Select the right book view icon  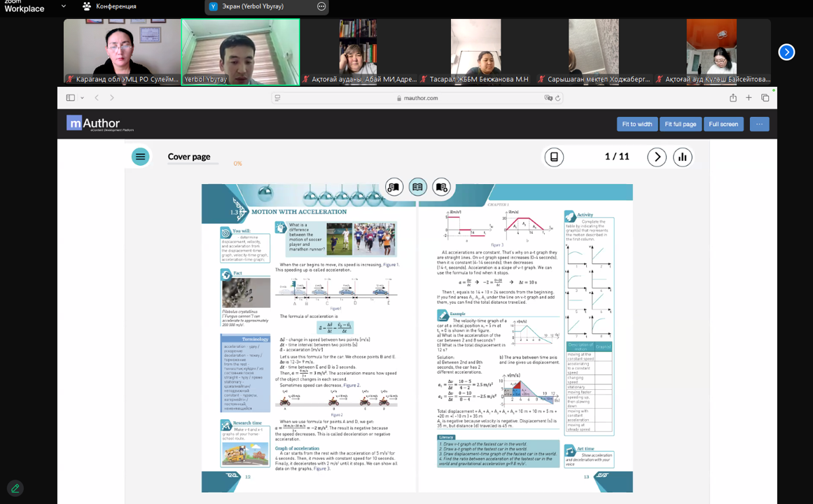click(441, 187)
